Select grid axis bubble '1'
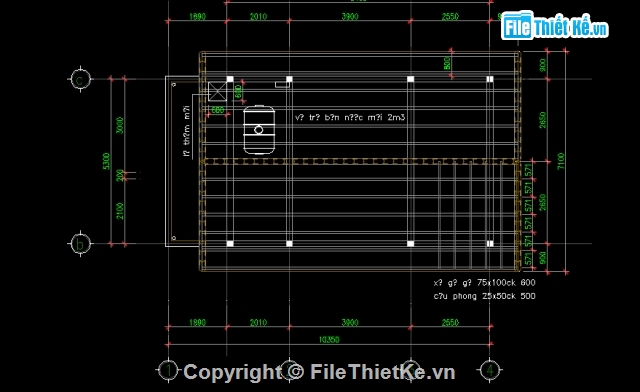Screen dimensions: 640x392 click(168, 370)
